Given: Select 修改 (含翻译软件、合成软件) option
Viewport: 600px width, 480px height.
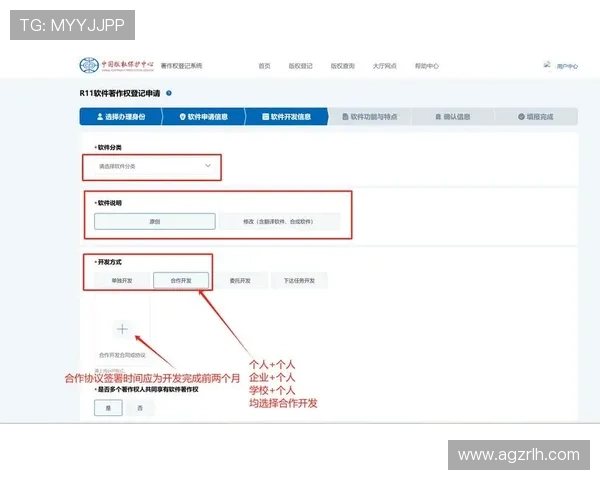Looking at the screenshot, I should click(279, 221).
